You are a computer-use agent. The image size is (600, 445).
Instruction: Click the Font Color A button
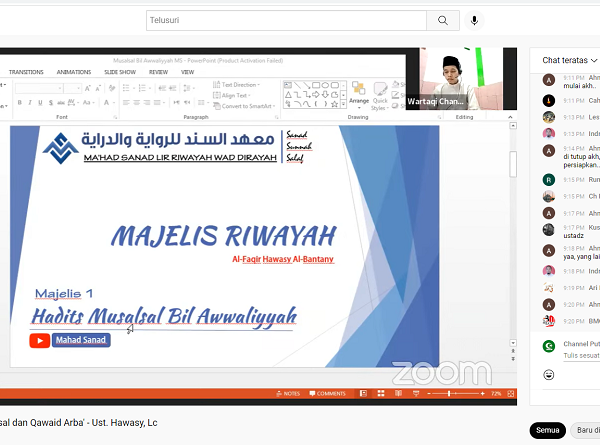(x=107, y=103)
